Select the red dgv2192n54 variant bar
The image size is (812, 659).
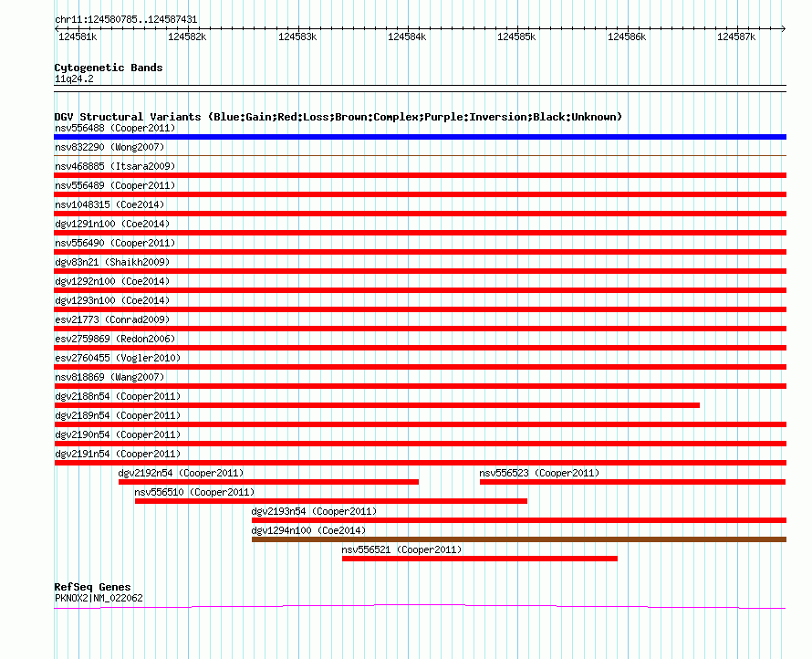coord(268,482)
